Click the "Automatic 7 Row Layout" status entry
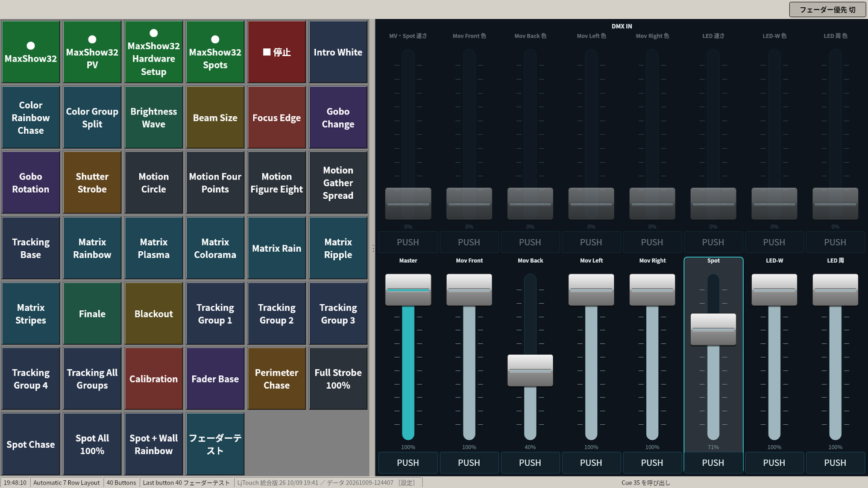868x488 pixels. (x=66, y=483)
